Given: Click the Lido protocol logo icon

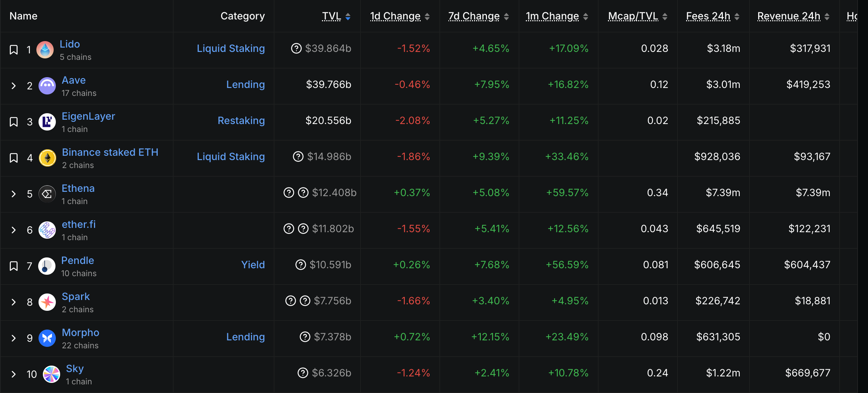Looking at the screenshot, I should [45, 50].
